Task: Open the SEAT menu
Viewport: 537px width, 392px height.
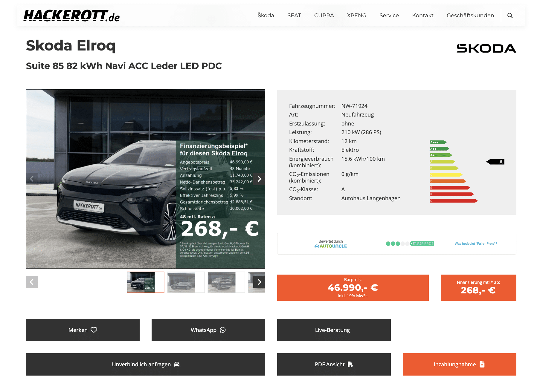Action: click(294, 16)
